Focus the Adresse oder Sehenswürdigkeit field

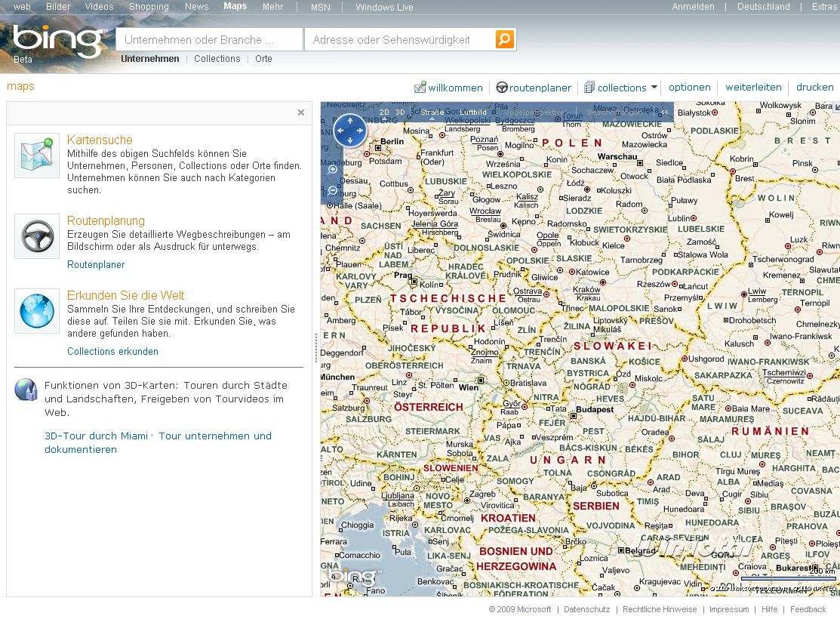pos(400,40)
